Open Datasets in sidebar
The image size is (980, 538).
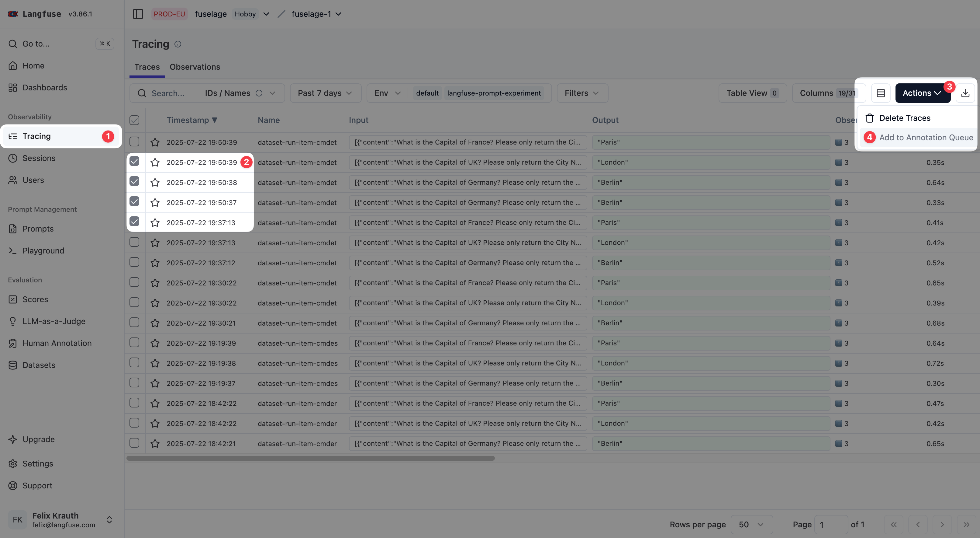coord(38,365)
